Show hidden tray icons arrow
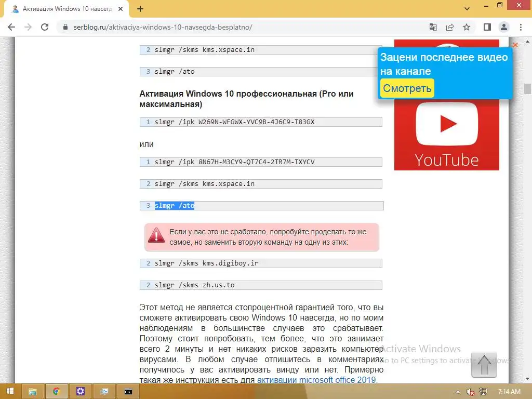The width and height of the screenshot is (532, 399). [458, 392]
